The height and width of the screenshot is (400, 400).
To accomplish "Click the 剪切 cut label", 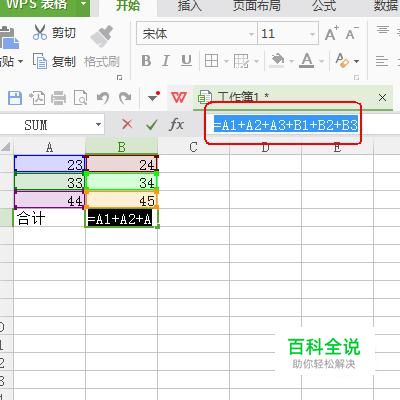I will 64,33.
